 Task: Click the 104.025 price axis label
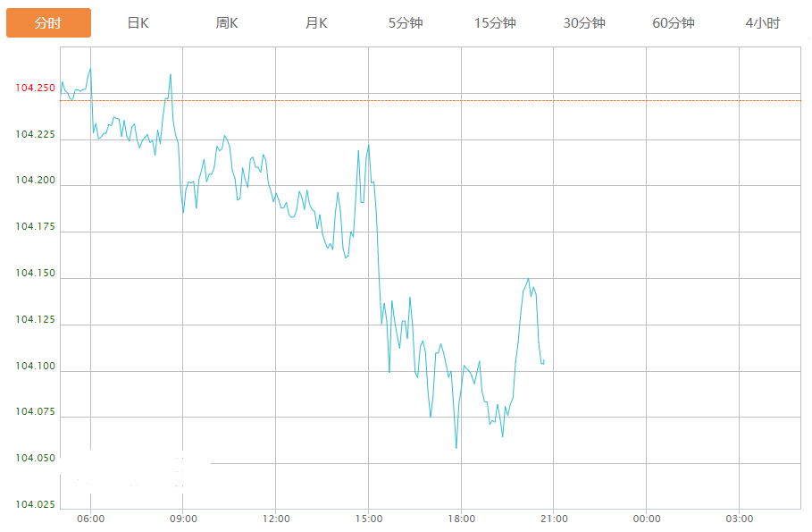click(x=35, y=505)
